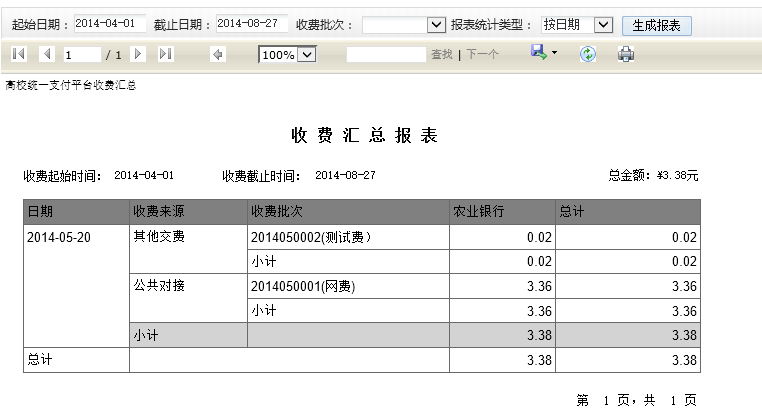Image resolution: width=762 pixels, height=420 pixels.
Task: Go to previous report page
Action: coord(46,54)
